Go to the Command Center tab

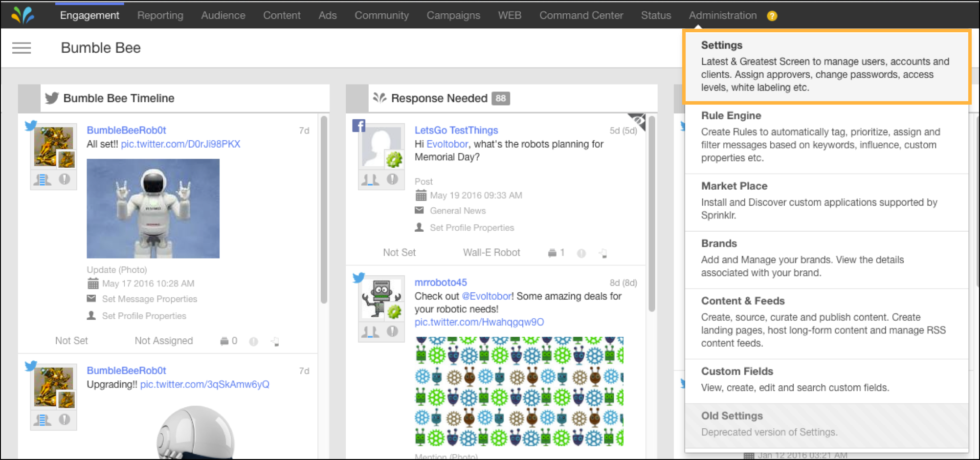point(581,15)
